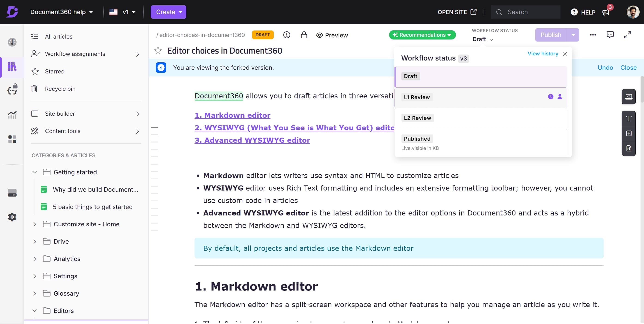Image resolution: width=644 pixels, height=324 pixels.
Task: Open the v1 version language dropdown
Action: (x=123, y=12)
